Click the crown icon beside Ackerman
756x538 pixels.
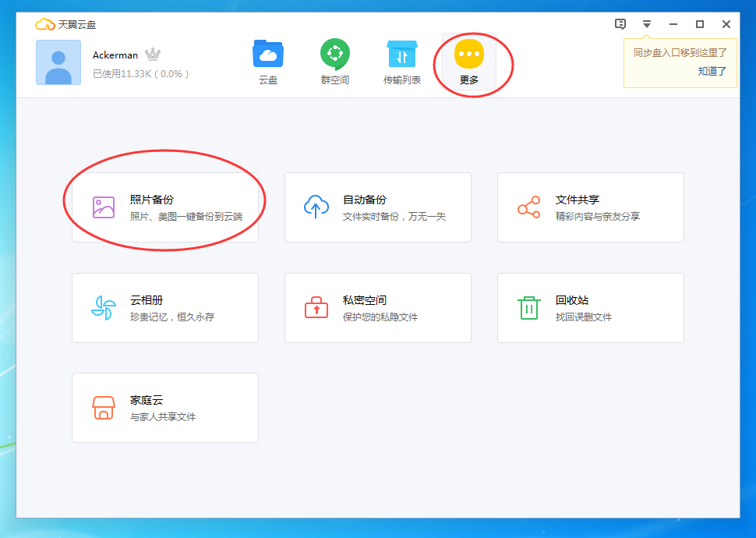153,54
